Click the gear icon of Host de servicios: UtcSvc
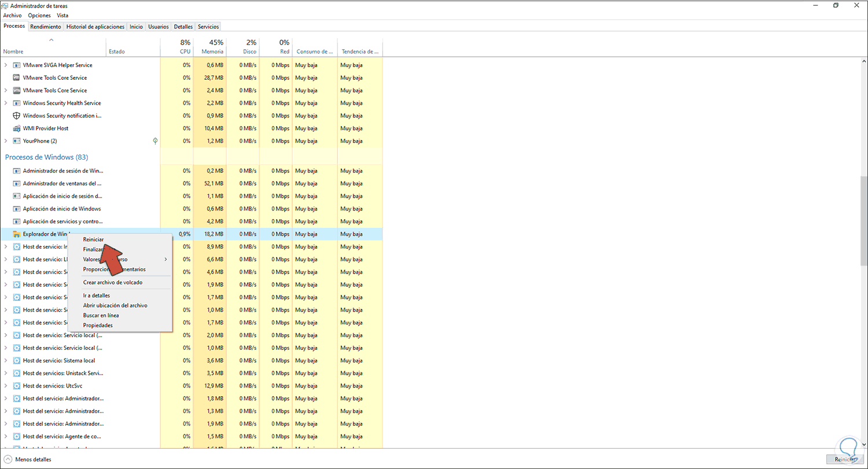 pyautogui.click(x=17, y=386)
